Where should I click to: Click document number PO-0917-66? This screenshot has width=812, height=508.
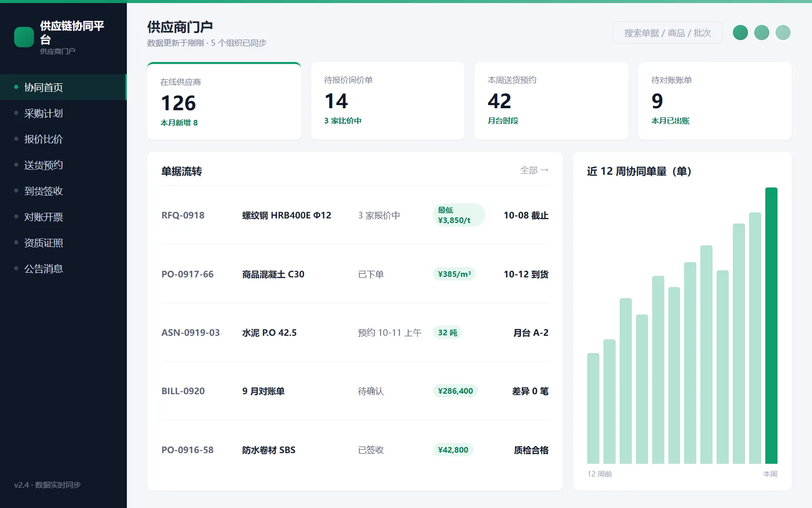point(187,274)
